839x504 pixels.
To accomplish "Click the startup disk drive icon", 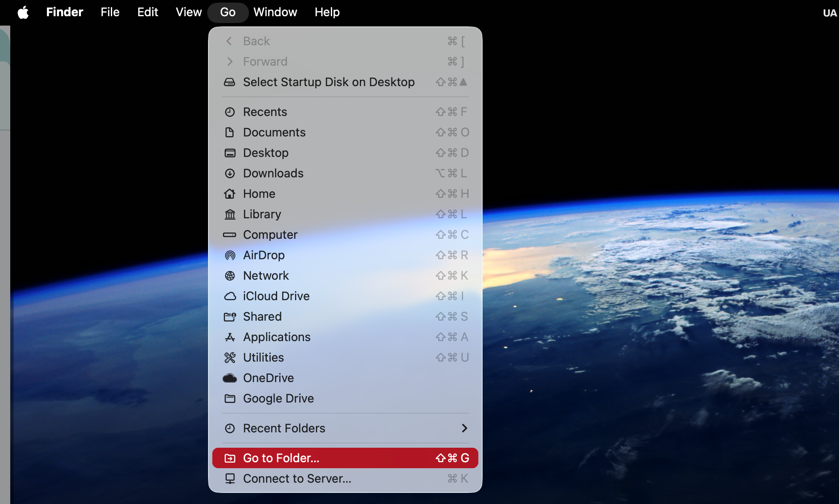I will point(230,82).
